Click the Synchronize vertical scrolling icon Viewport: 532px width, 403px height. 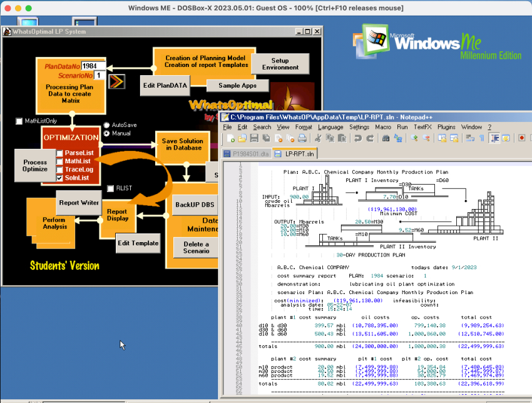[x=442, y=138]
